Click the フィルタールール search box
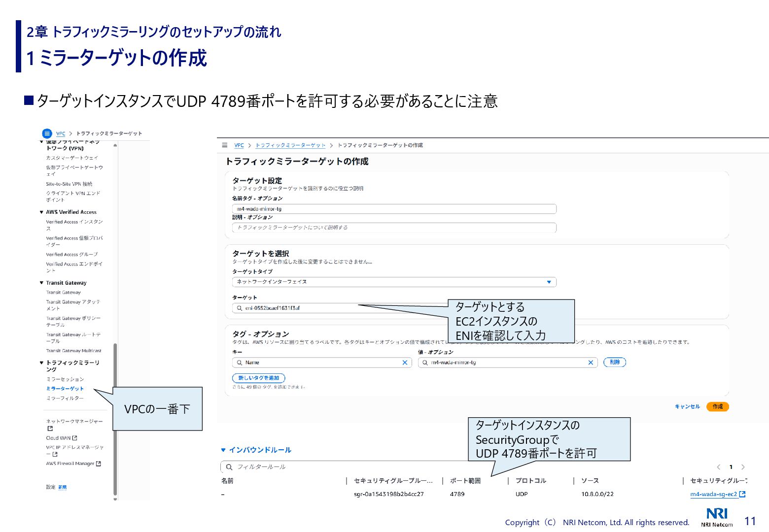 [x=345, y=467]
